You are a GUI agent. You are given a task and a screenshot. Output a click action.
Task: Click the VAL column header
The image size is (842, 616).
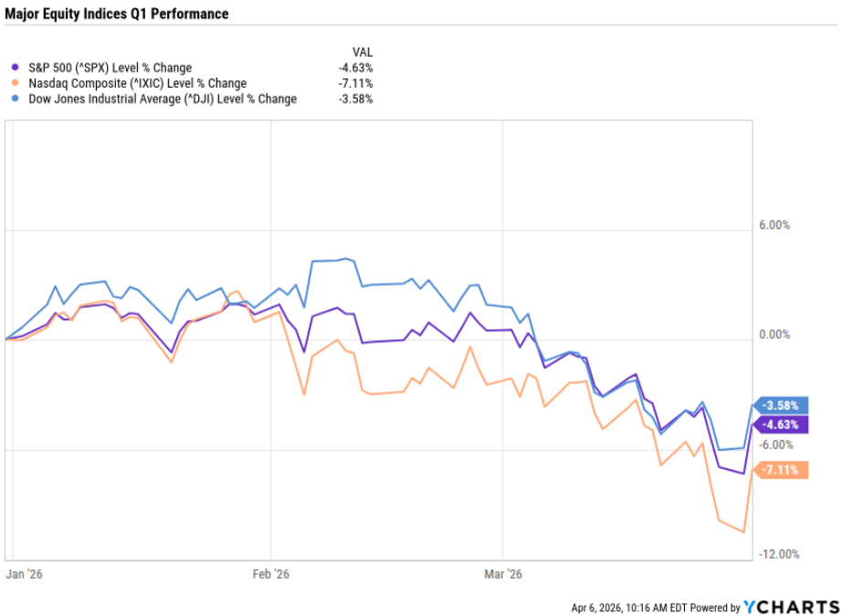363,52
